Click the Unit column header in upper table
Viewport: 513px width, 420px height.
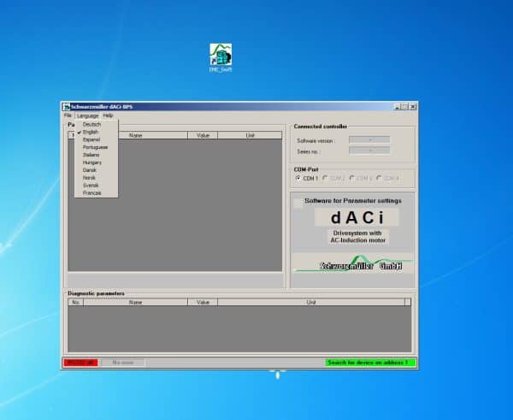250,135
